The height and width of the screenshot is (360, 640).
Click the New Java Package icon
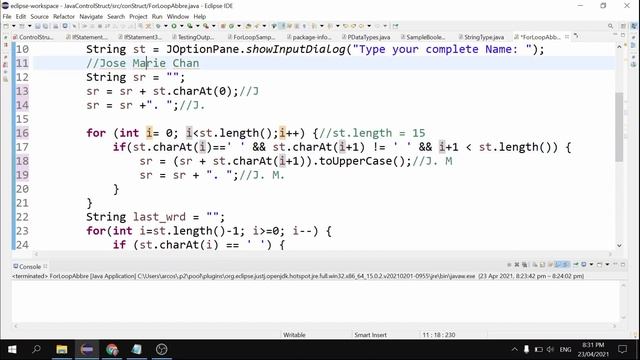223,26
